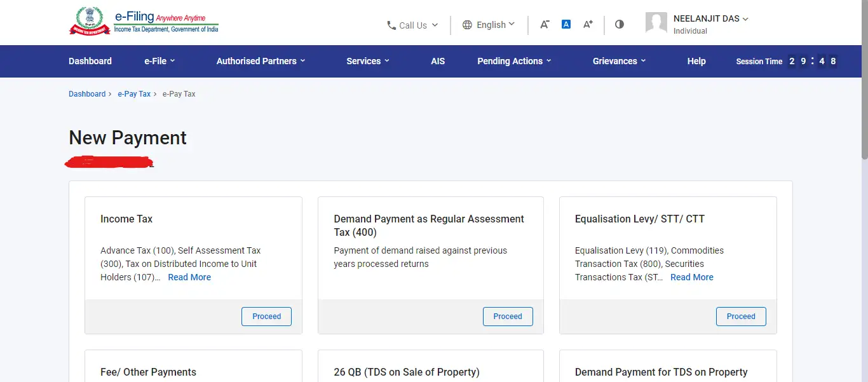Toggle dark mode with the contrast icon

[619, 24]
